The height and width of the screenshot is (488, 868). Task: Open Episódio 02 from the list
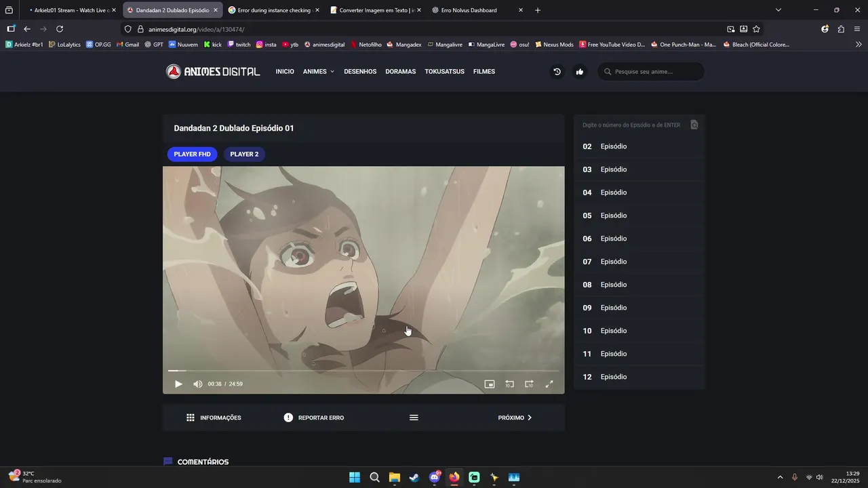click(x=639, y=146)
